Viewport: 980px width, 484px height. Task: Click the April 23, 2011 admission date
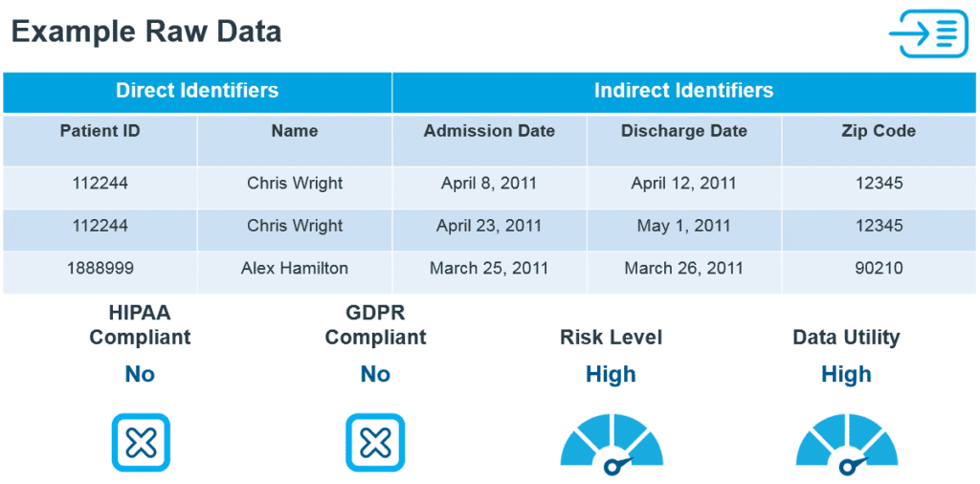point(489,226)
